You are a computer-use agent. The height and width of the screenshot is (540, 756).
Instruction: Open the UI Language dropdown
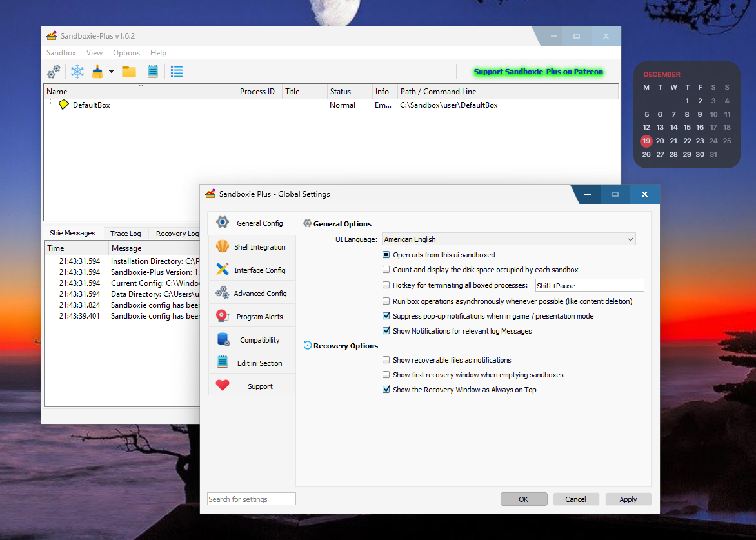tap(509, 239)
